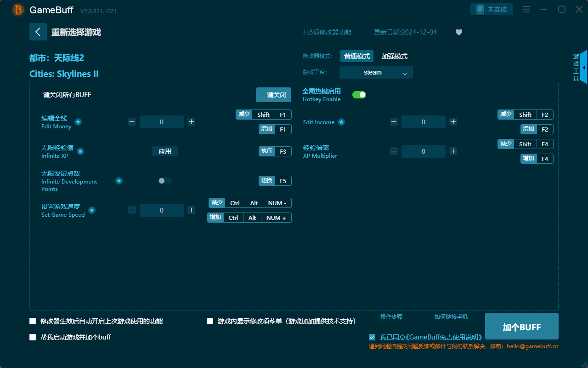
Task: Open the GameBuff免责使用说明 link
Action: [445, 338]
